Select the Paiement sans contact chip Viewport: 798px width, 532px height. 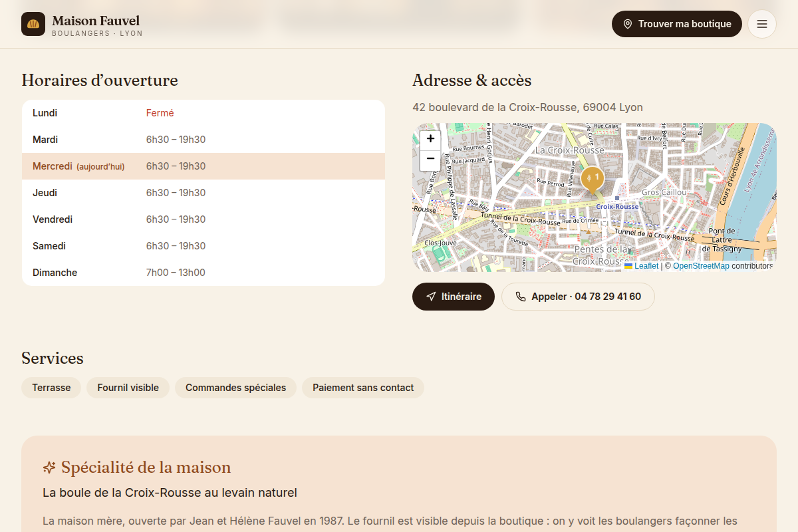click(x=363, y=388)
